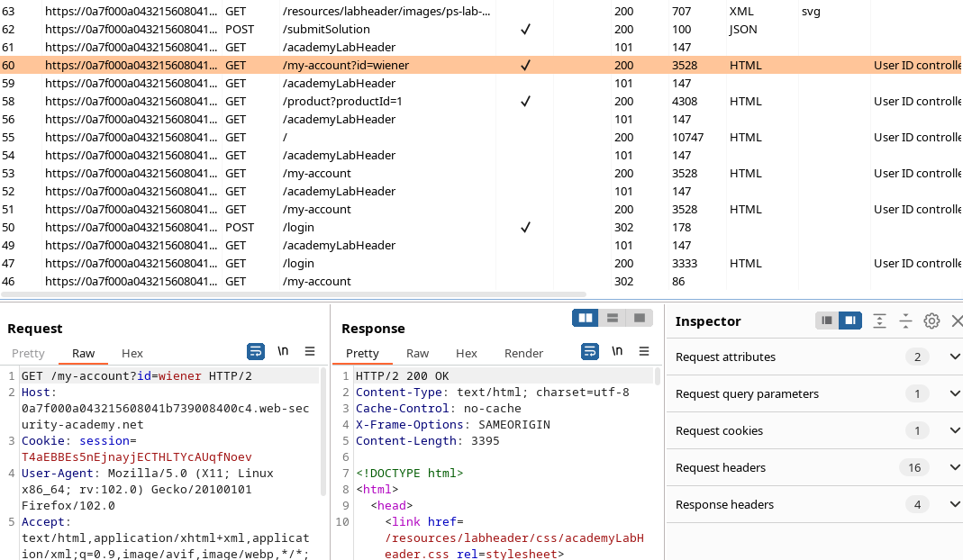
Task: Select GET /login row 47
Action: point(481,264)
